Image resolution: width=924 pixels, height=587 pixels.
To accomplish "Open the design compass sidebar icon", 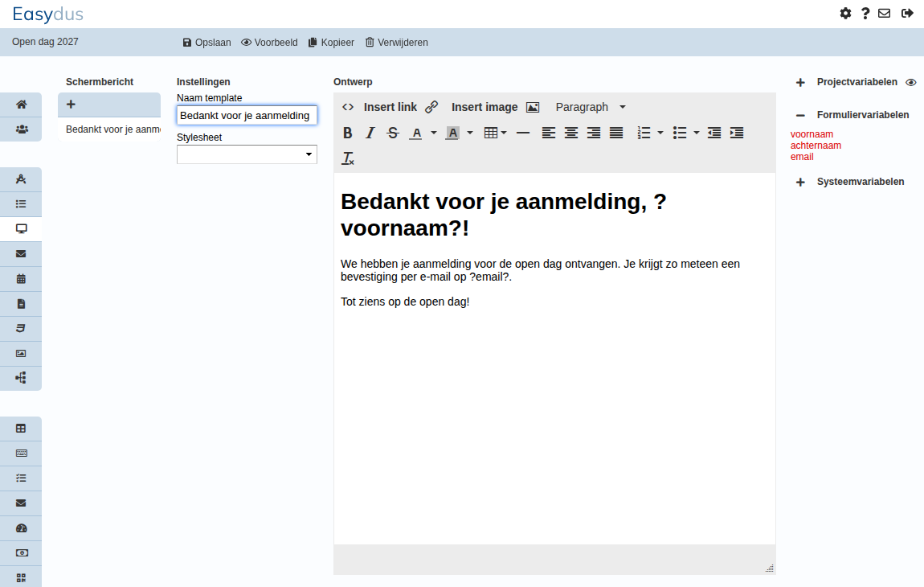I will [x=21, y=179].
